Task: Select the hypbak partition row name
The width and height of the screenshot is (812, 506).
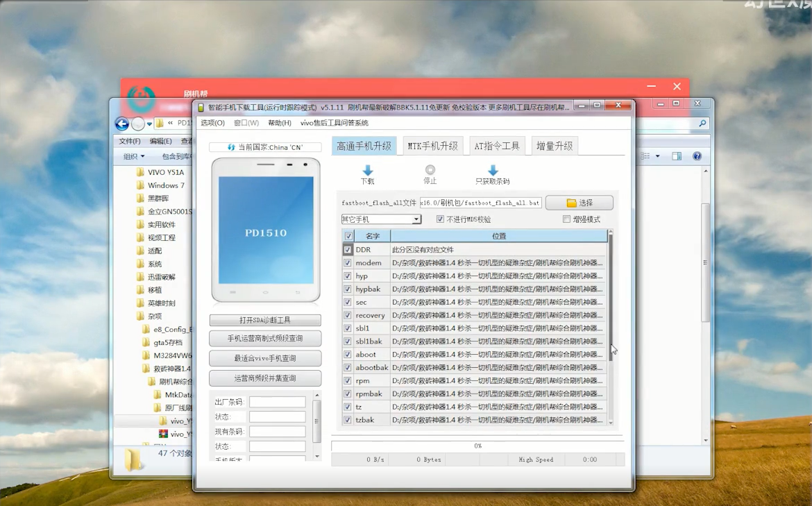Action: point(369,289)
